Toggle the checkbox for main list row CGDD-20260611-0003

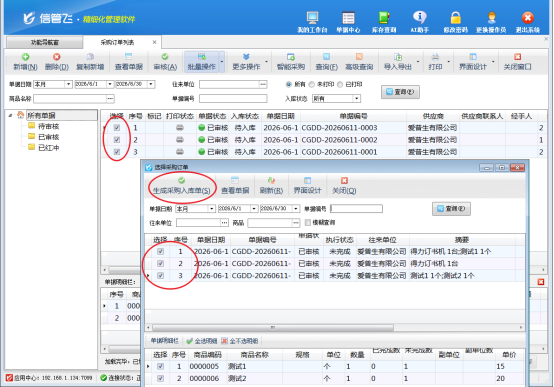117,128
